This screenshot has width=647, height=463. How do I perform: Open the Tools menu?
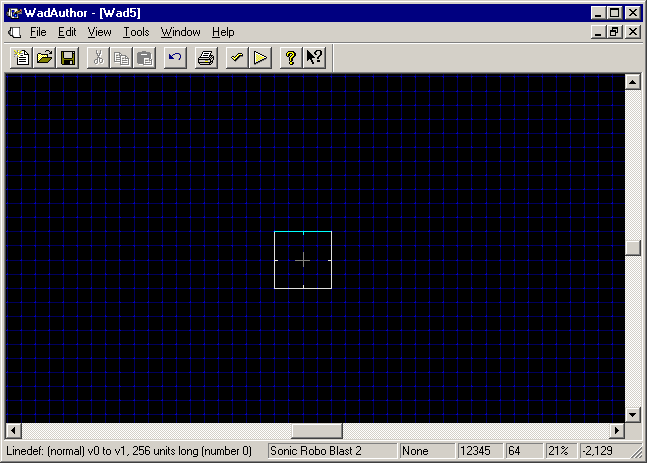(136, 32)
